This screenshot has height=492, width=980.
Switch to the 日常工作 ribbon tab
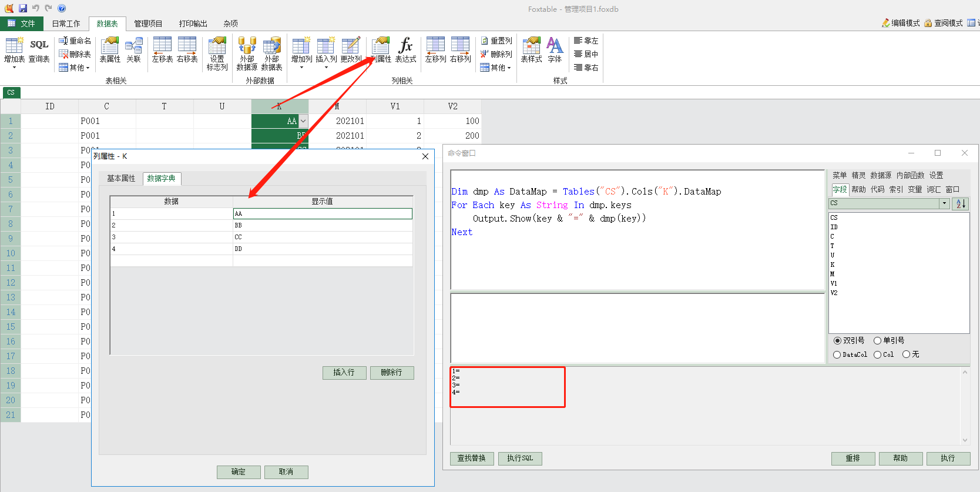point(66,24)
